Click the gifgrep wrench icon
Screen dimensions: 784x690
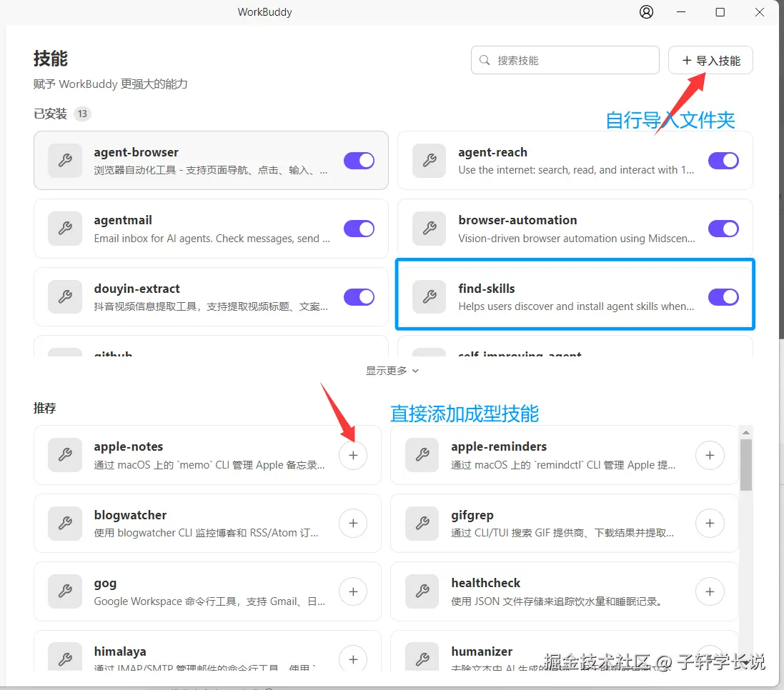click(422, 523)
